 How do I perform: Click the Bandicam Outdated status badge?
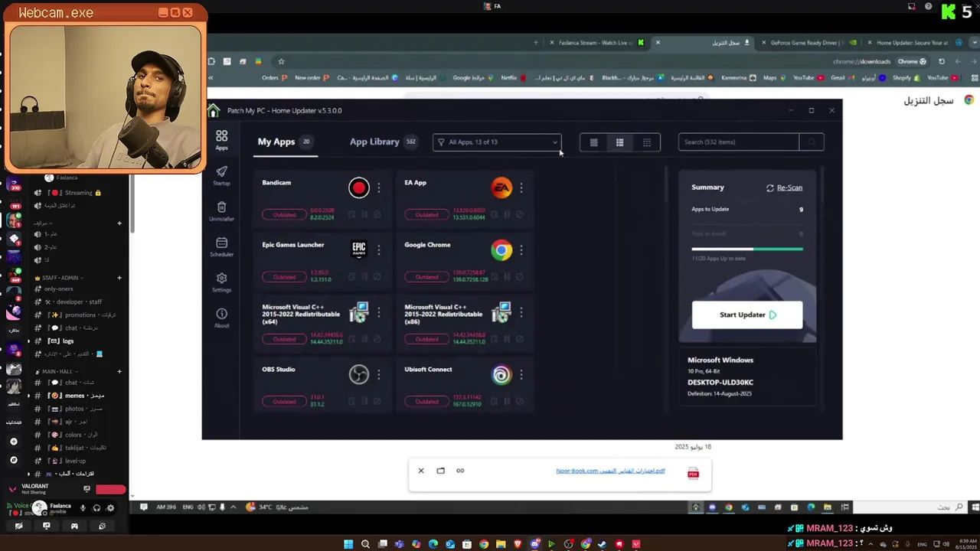(x=284, y=215)
